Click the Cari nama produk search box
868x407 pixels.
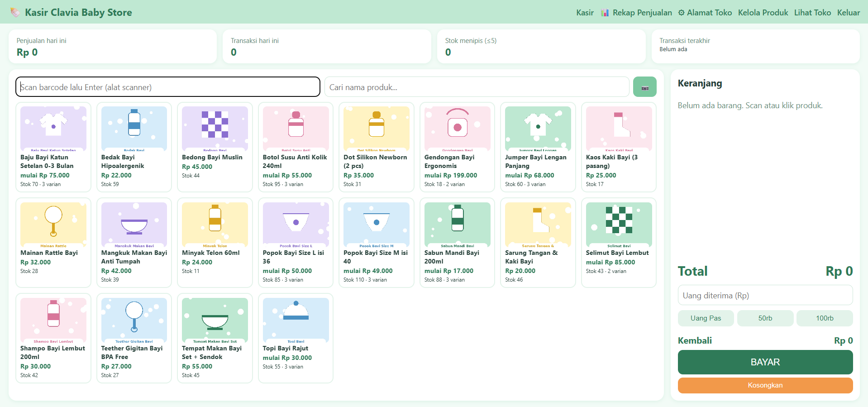(477, 87)
